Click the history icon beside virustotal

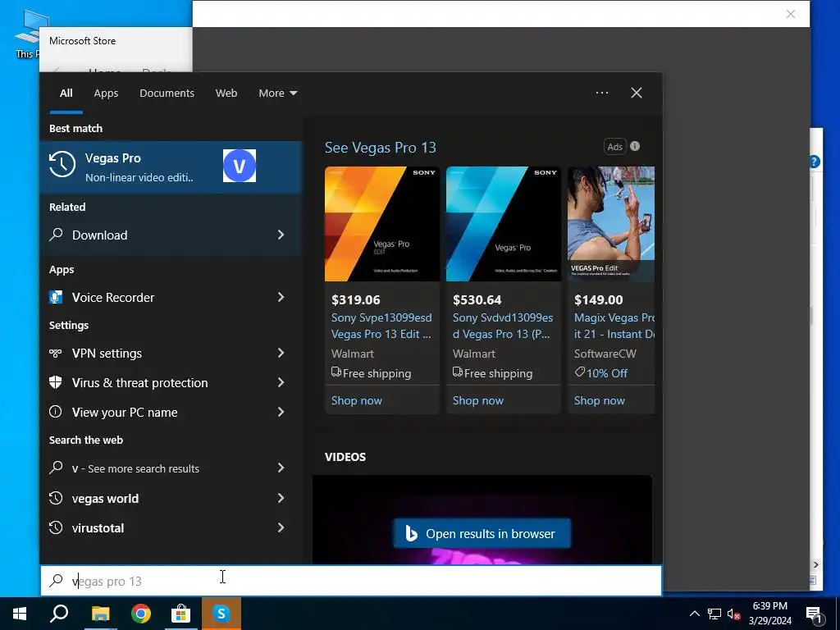pyautogui.click(x=56, y=527)
